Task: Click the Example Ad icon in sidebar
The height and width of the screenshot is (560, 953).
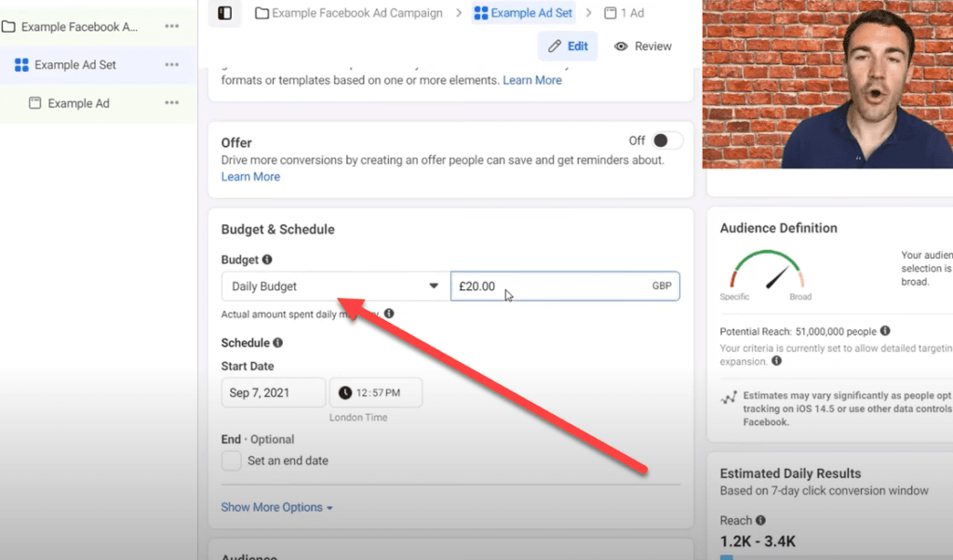Action: pyautogui.click(x=35, y=103)
